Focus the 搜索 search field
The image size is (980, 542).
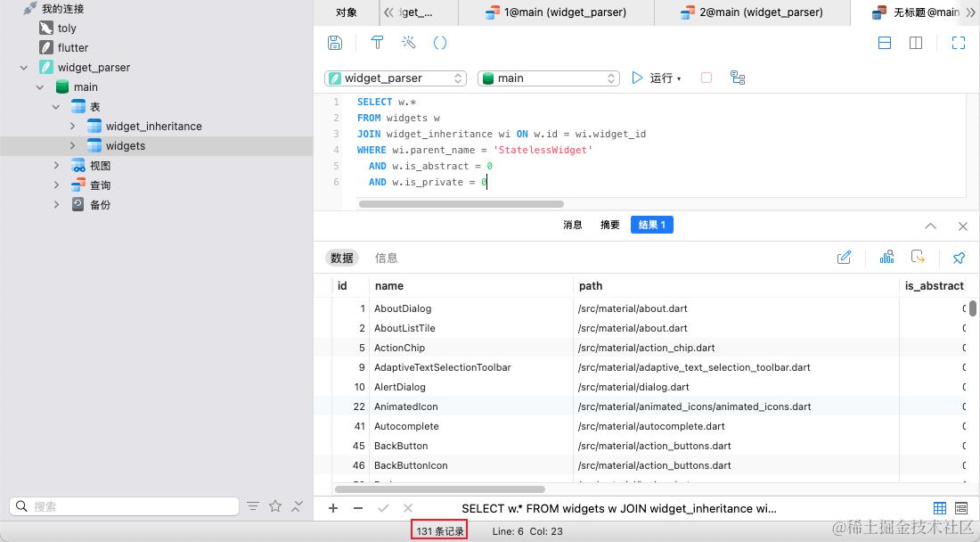[x=125, y=506]
